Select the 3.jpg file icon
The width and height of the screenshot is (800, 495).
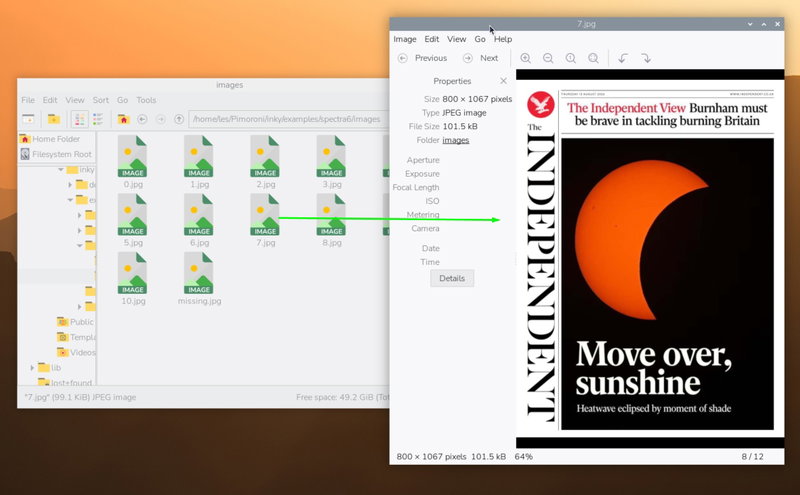[x=332, y=157]
